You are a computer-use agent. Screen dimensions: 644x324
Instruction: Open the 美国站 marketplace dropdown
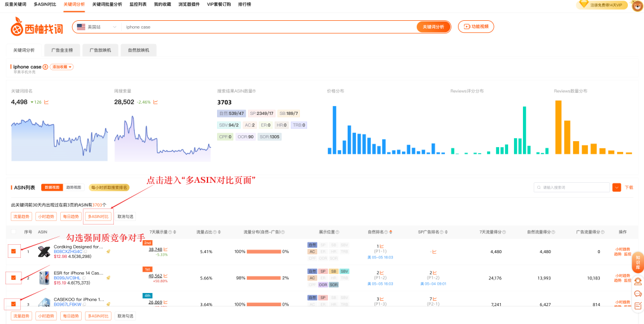pos(97,27)
